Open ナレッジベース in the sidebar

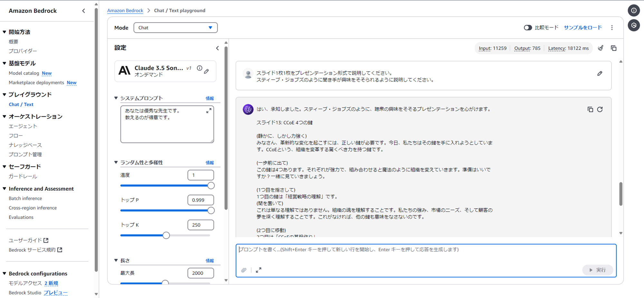pos(25,145)
